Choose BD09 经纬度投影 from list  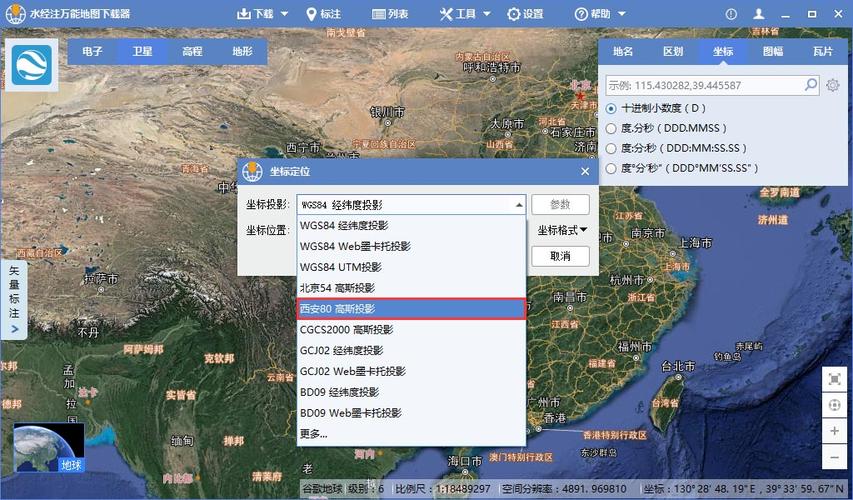pos(411,392)
